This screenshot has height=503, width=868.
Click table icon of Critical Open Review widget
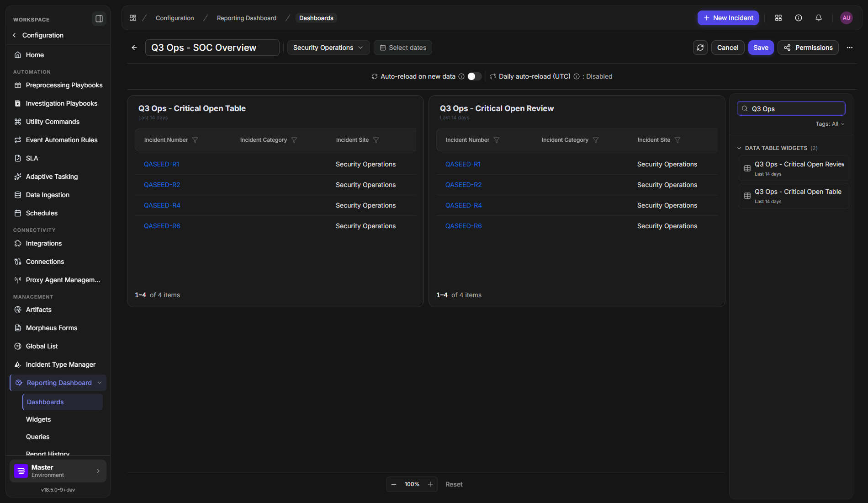(x=747, y=168)
